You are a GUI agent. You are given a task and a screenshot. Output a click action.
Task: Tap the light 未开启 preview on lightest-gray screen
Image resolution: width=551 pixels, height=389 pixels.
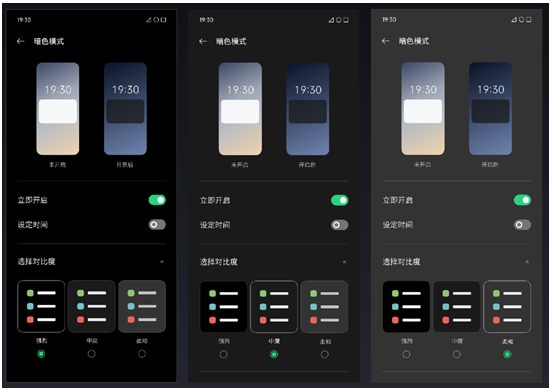click(x=423, y=109)
